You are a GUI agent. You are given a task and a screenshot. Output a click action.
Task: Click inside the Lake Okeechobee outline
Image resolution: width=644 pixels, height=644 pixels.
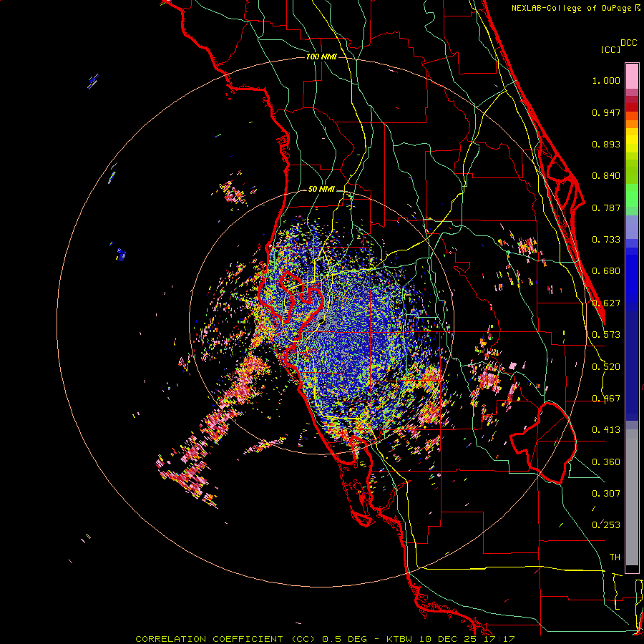(x=550, y=444)
